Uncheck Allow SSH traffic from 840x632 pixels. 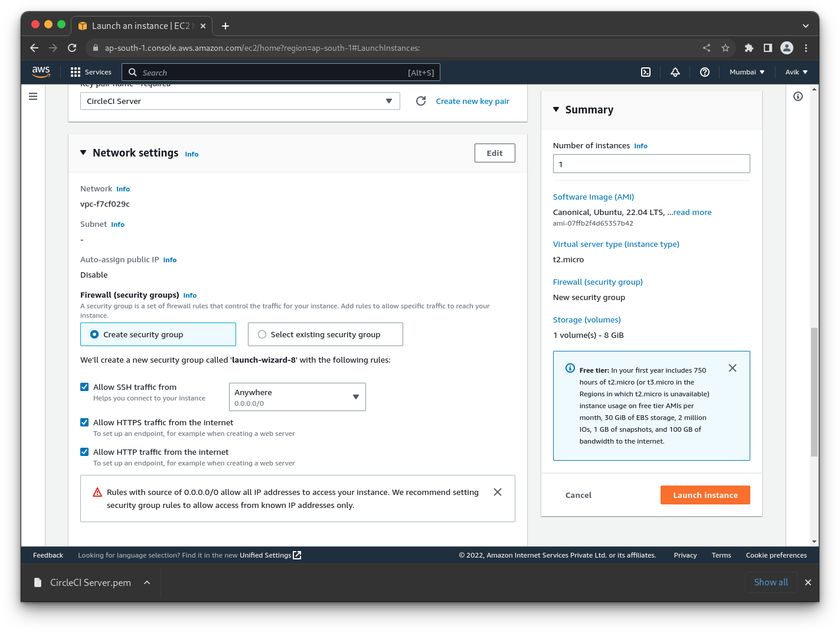click(84, 386)
